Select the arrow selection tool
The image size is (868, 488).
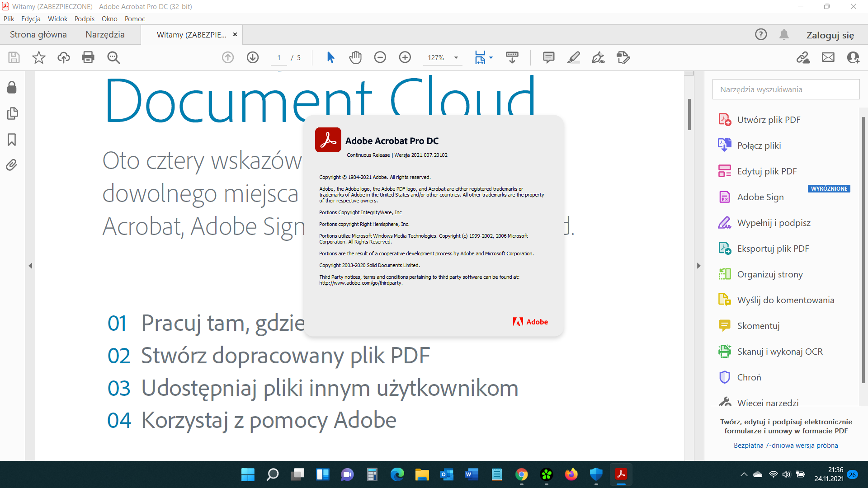(x=330, y=57)
